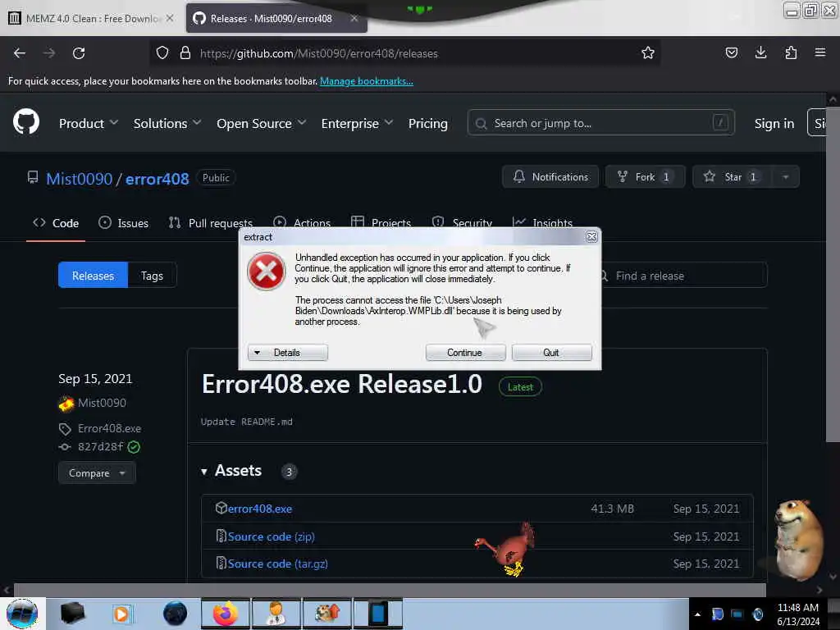
Task: Expand Details in the extract error dialog
Action: [288, 353]
